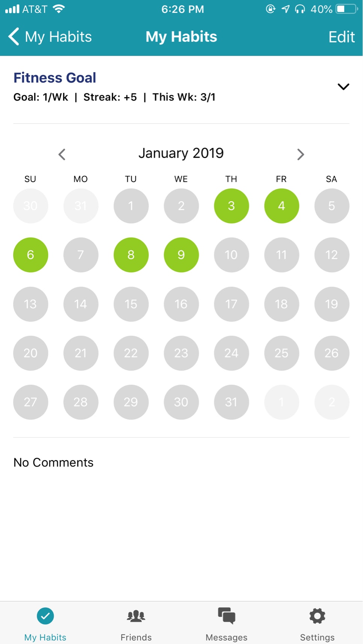Image resolution: width=363 pixels, height=644 pixels.
Task: Tap the Fitness Goal title
Action: click(55, 78)
